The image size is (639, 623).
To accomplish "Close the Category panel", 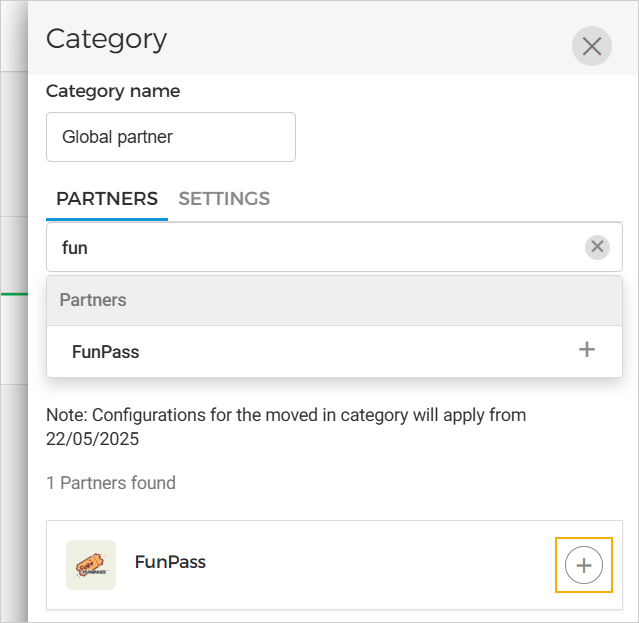I will (591, 46).
